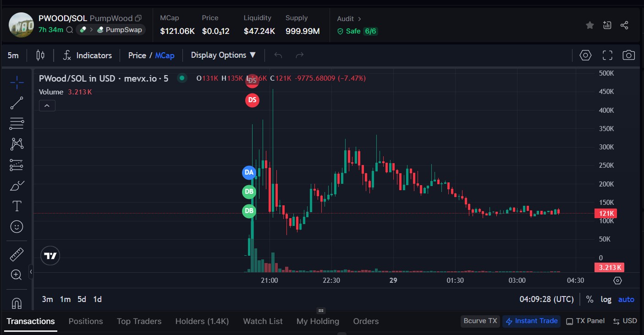Open the 5m timeframe selector
Image resolution: width=644 pixels, height=335 pixels.
(x=13, y=55)
